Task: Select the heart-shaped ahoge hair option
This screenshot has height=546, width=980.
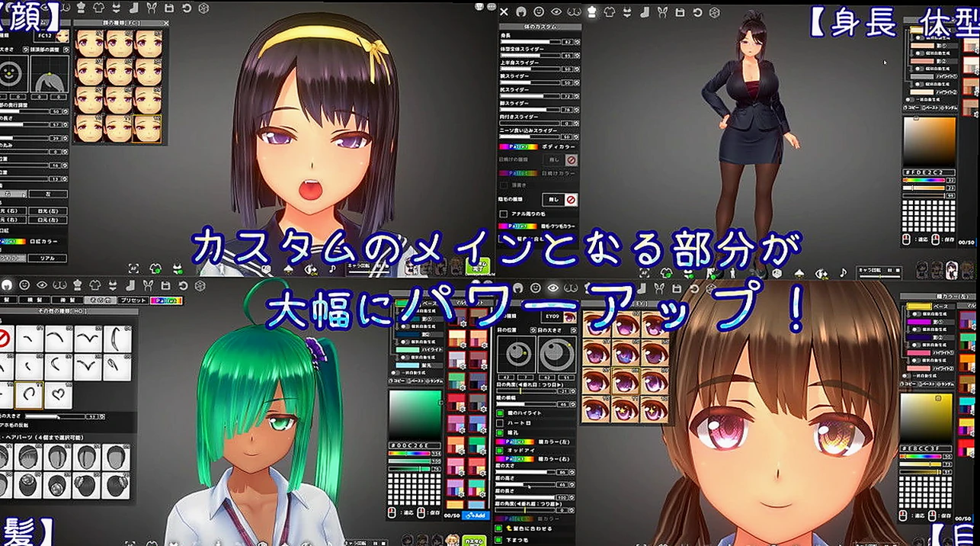Action: coord(59,394)
